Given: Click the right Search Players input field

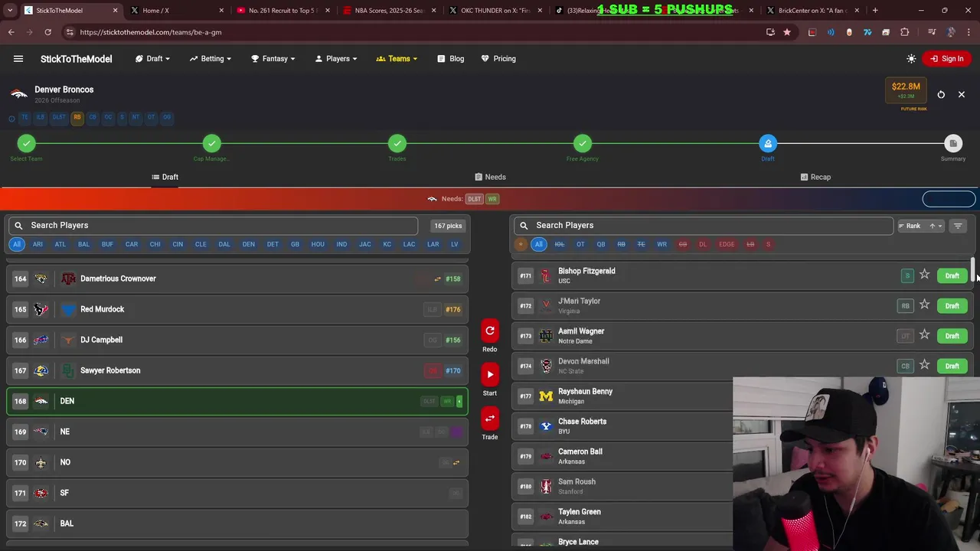Looking at the screenshot, I should (x=703, y=225).
